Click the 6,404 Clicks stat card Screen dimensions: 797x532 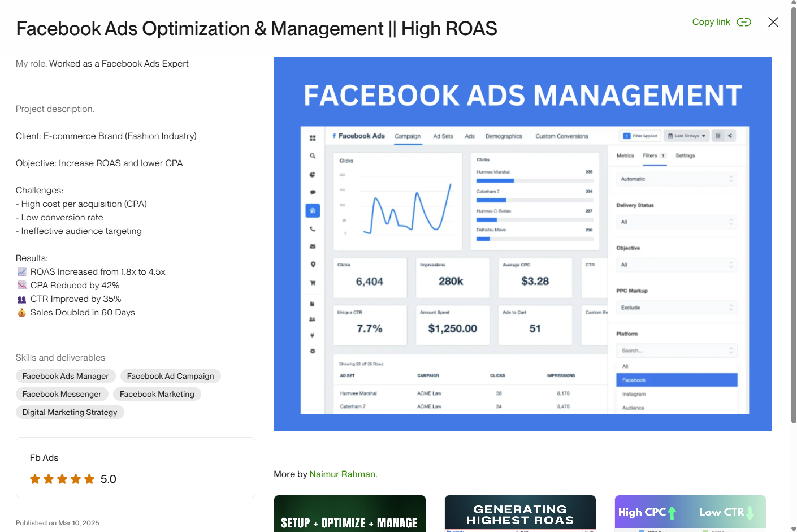click(370, 278)
